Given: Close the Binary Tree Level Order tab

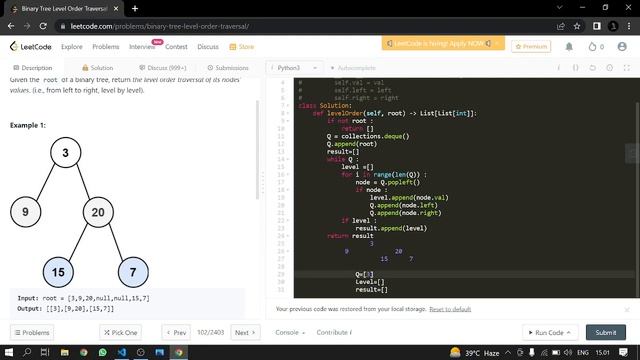Looking at the screenshot, I should tap(116, 8).
